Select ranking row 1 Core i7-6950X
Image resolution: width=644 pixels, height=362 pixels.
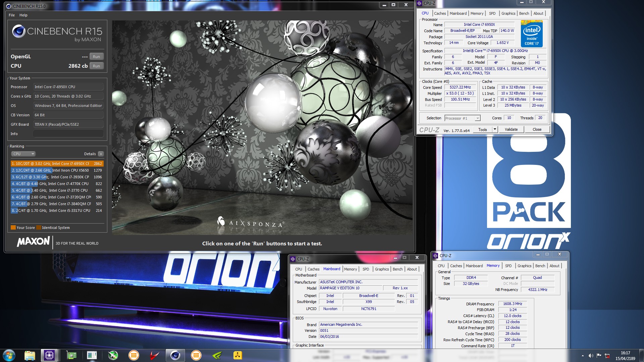57,164
